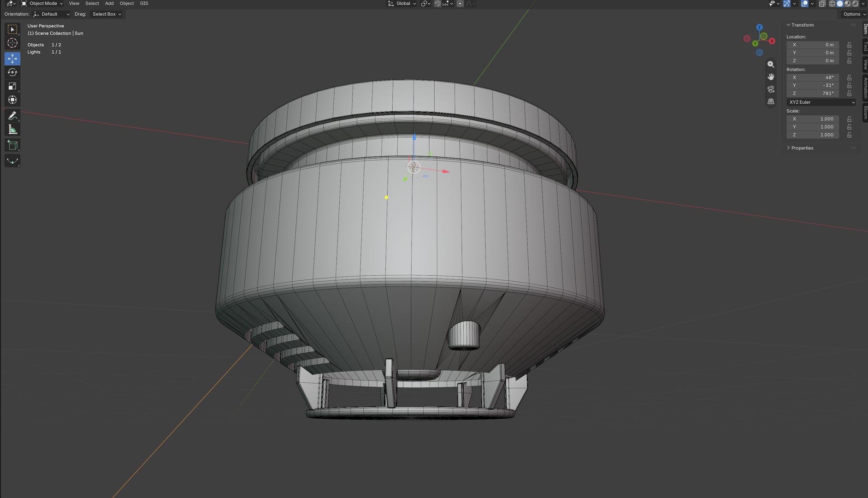Open the Add menu

pyautogui.click(x=109, y=3)
